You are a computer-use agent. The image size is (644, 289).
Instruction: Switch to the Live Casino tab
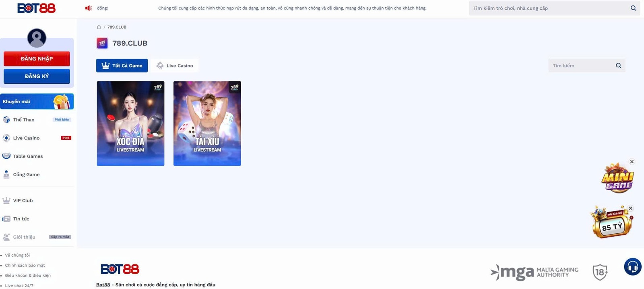[175, 66]
